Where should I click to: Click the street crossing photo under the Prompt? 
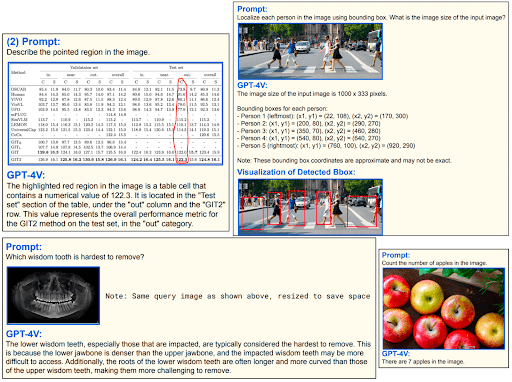pyautogui.click(x=310, y=51)
